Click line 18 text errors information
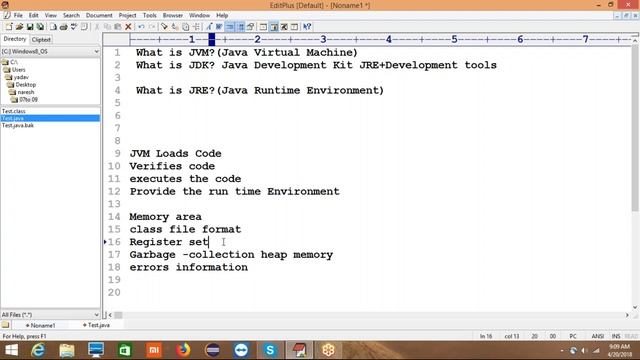 [189, 267]
